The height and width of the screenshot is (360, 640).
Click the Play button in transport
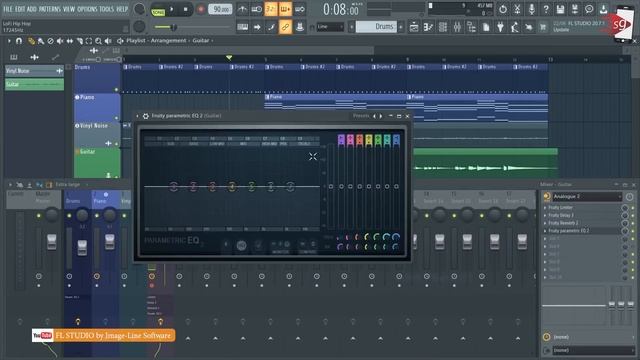click(x=172, y=9)
